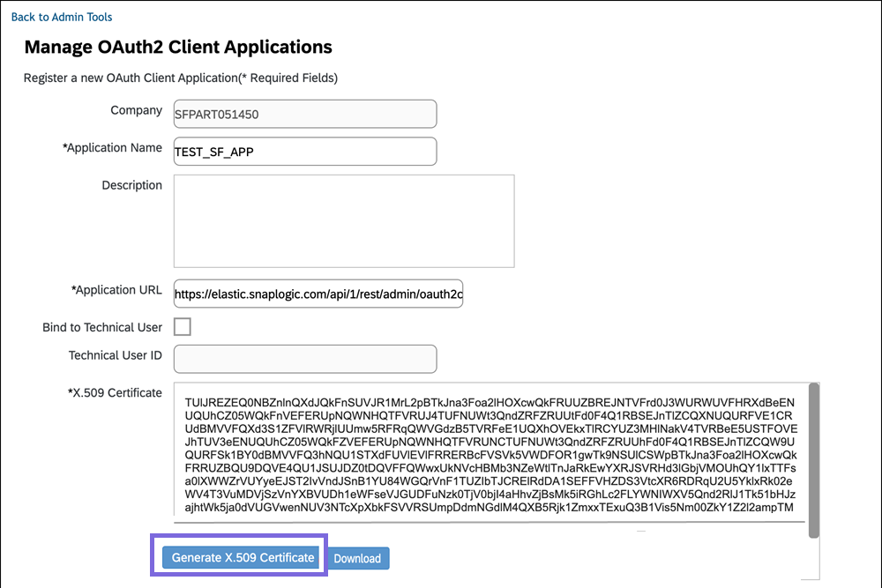Click the Manage OAuth2 Client Applications heading
Image resolution: width=882 pixels, height=588 pixels.
click(x=178, y=47)
